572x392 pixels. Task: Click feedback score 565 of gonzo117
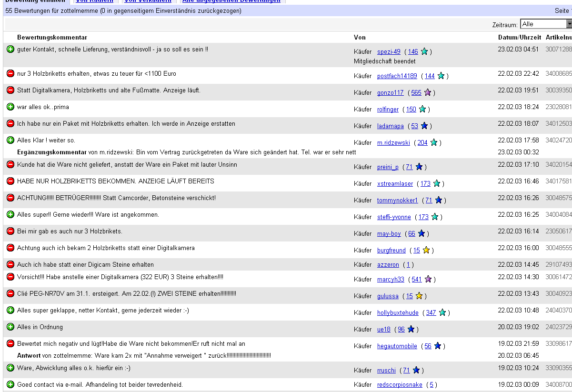click(x=416, y=93)
